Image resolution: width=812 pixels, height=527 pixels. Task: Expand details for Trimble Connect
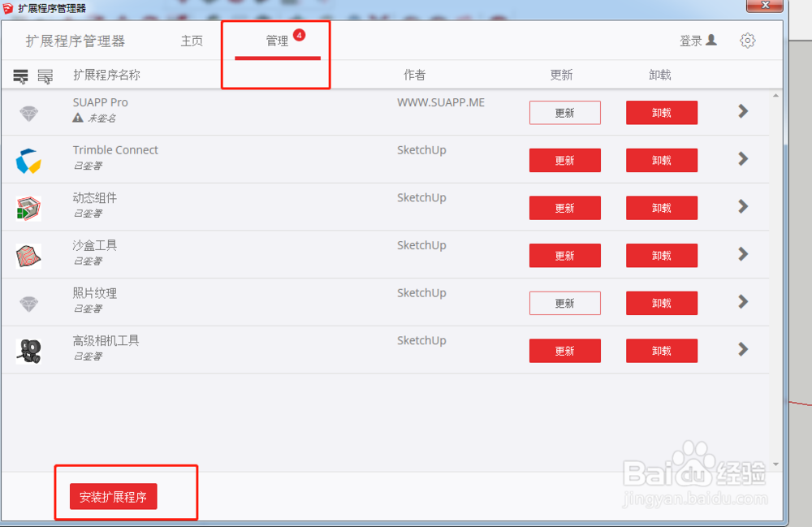pyautogui.click(x=743, y=158)
